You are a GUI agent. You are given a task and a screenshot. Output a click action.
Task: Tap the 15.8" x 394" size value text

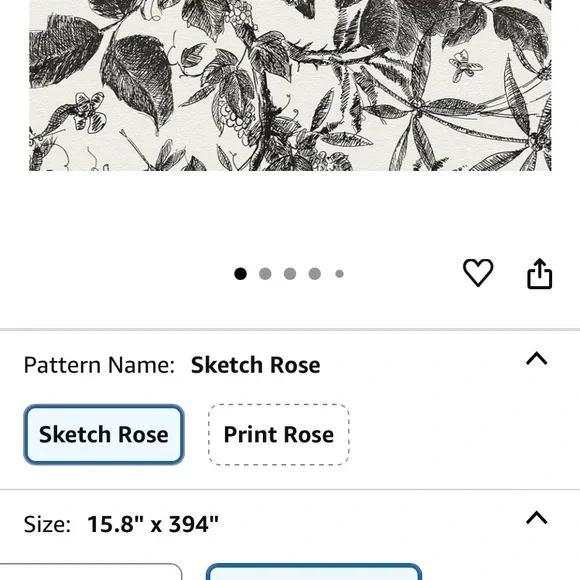153,524
